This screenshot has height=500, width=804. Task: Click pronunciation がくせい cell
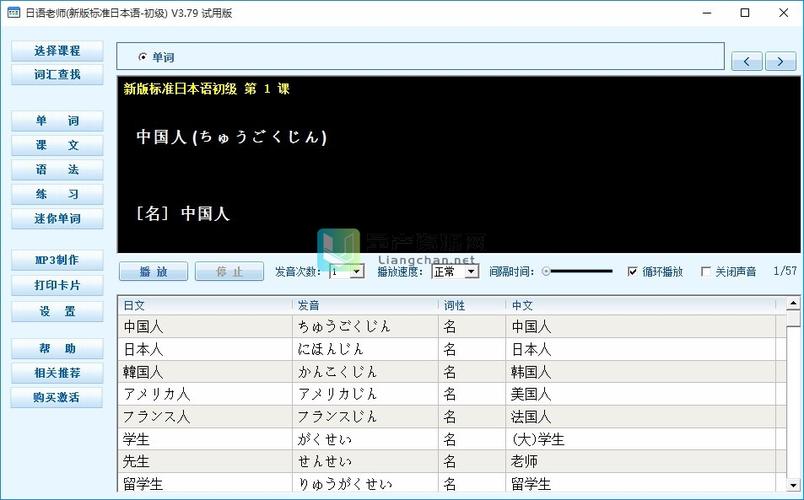[365, 439]
